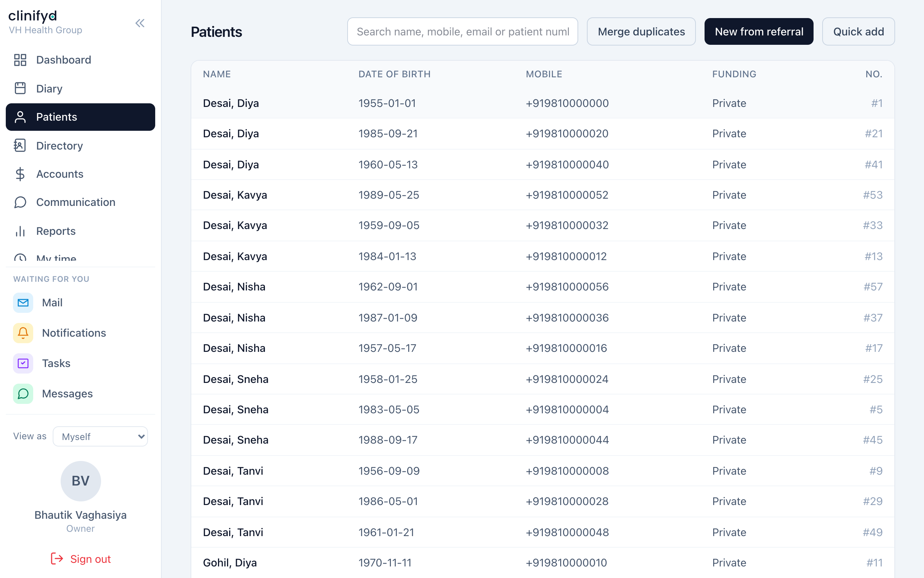
Task: Click patient number #57
Action: [x=873, y=287]
